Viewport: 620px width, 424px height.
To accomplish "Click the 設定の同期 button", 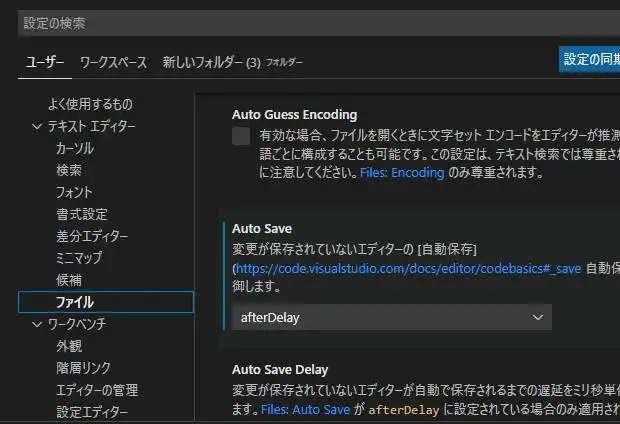I will tap(590, 59).
